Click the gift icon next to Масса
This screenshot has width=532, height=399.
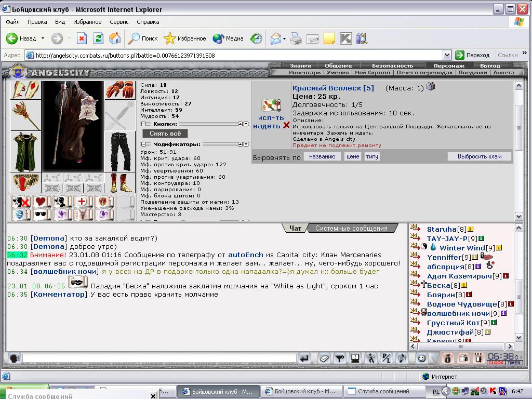click(431, 87)
